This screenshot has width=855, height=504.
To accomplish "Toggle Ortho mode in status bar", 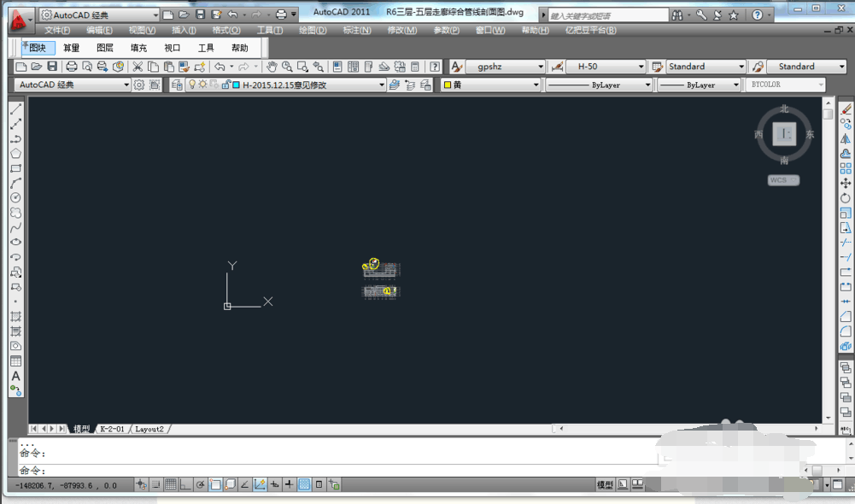I will pos(185,484).
